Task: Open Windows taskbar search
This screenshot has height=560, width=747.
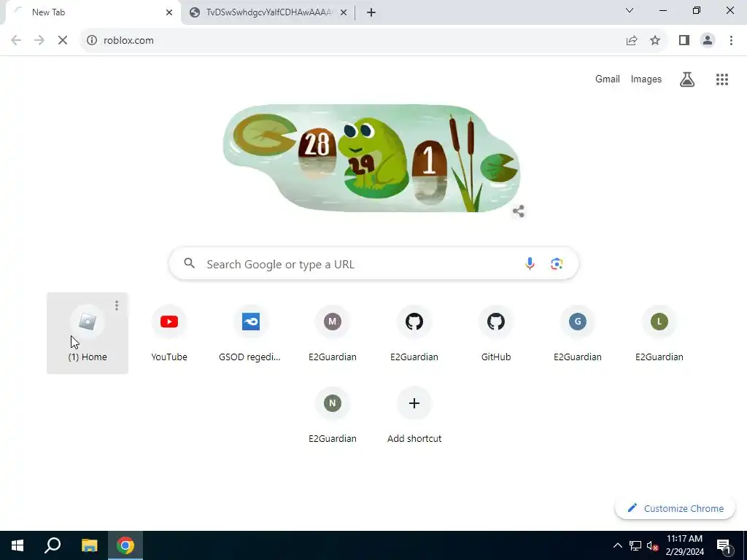Action: tap(53, 545)
